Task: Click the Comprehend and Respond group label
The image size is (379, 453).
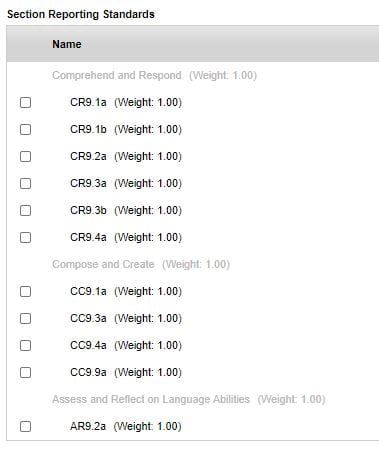Action: click(117, 75)
